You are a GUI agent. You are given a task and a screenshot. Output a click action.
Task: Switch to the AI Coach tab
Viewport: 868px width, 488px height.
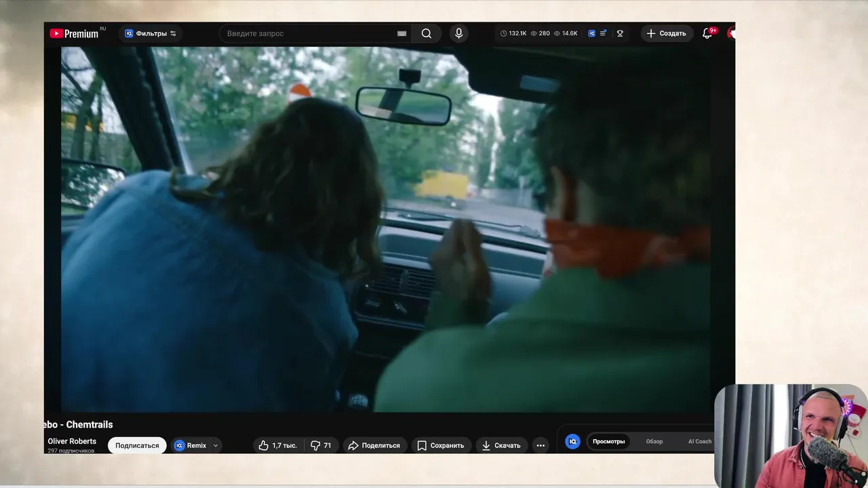coord(700,441)
